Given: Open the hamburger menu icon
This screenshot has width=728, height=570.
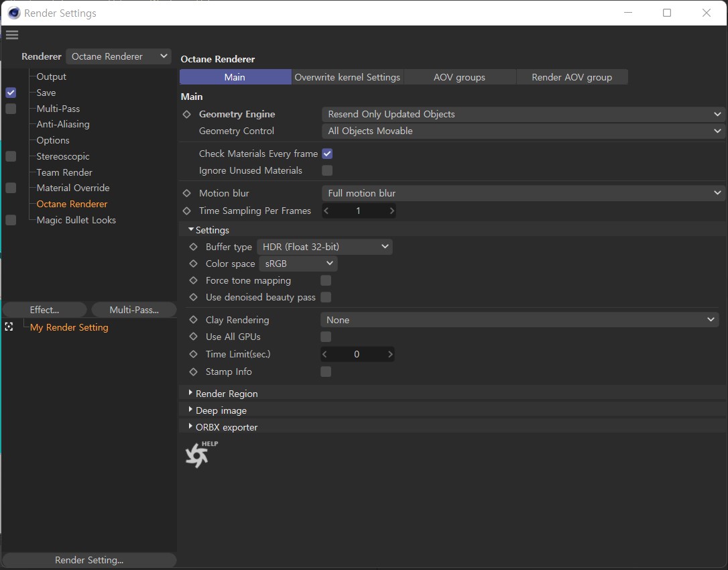Looking at the screenshot, I should pos(12,35).
